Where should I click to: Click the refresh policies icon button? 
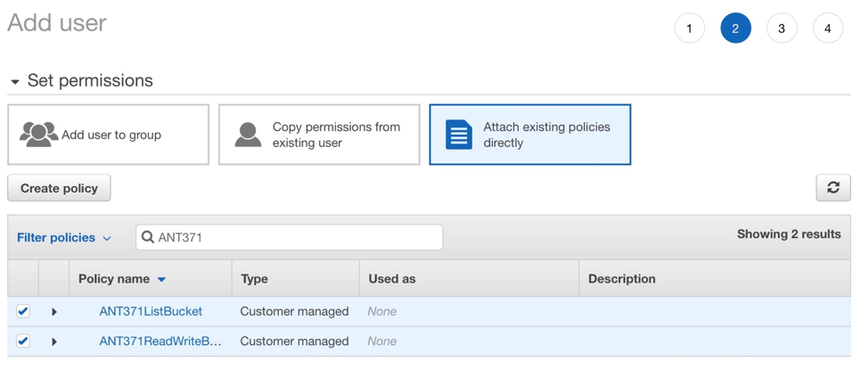point(833,188)
